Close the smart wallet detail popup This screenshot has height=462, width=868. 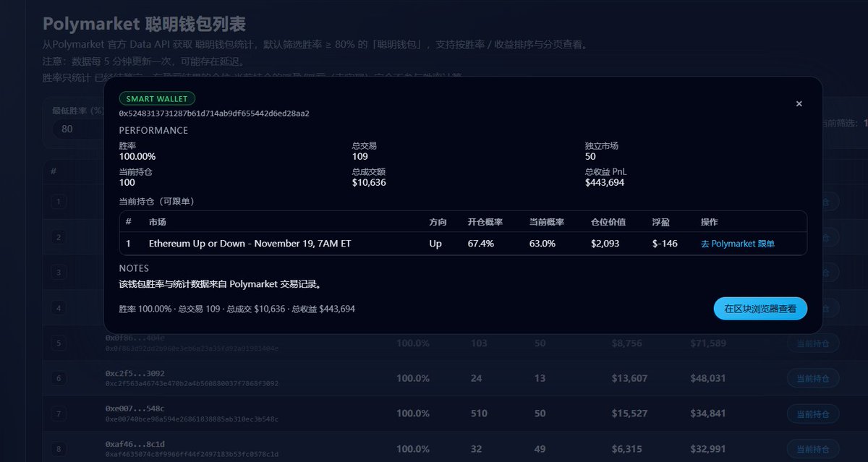click(799, 103)
